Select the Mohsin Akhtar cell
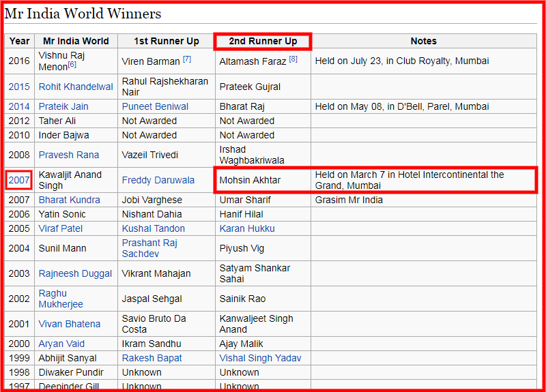 (263, 180)
